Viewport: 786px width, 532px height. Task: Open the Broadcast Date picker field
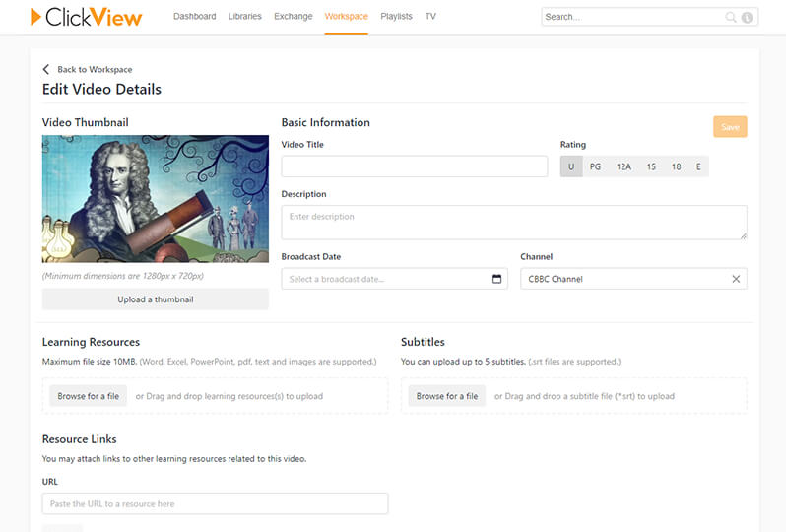384,279
